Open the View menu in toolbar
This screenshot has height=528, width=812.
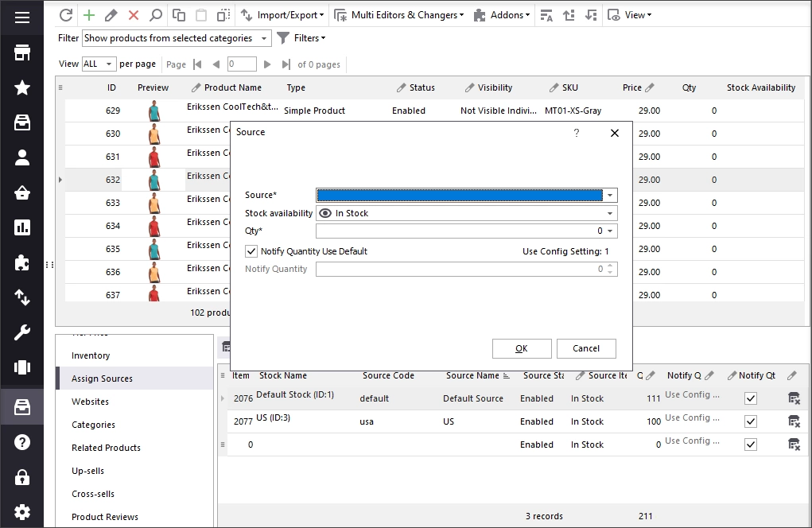(x=630, y=15)
